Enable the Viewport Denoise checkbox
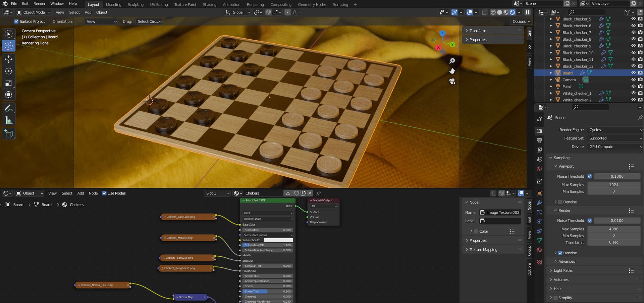The height and width of the screenshot is (303, 644). coord(560,202)
